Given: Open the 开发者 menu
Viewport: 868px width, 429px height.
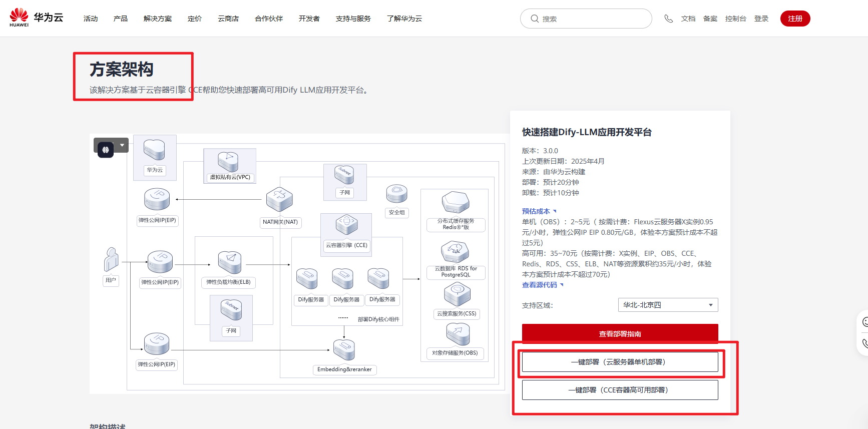Looking at the screenshot, I should (309, 19).
